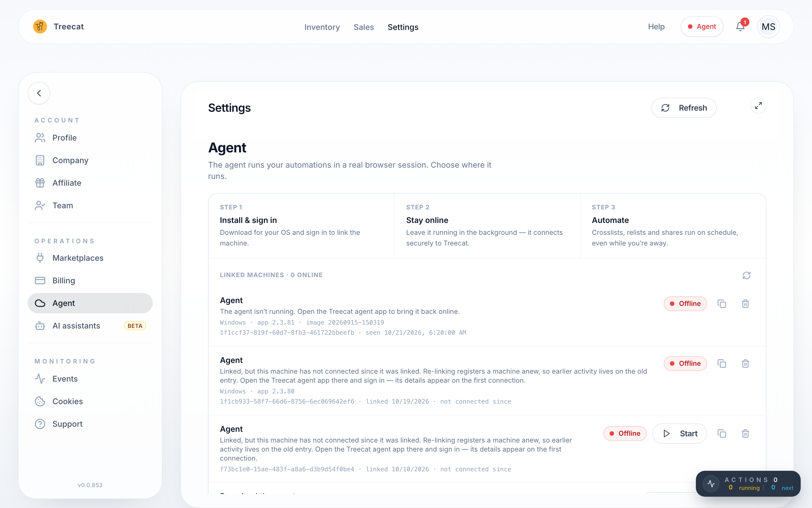Image resolution: width=812 pixels, height=508 pixels.
Task: Click Offline badge of agent 1f1ccf37
Action: tap(685, 304)
